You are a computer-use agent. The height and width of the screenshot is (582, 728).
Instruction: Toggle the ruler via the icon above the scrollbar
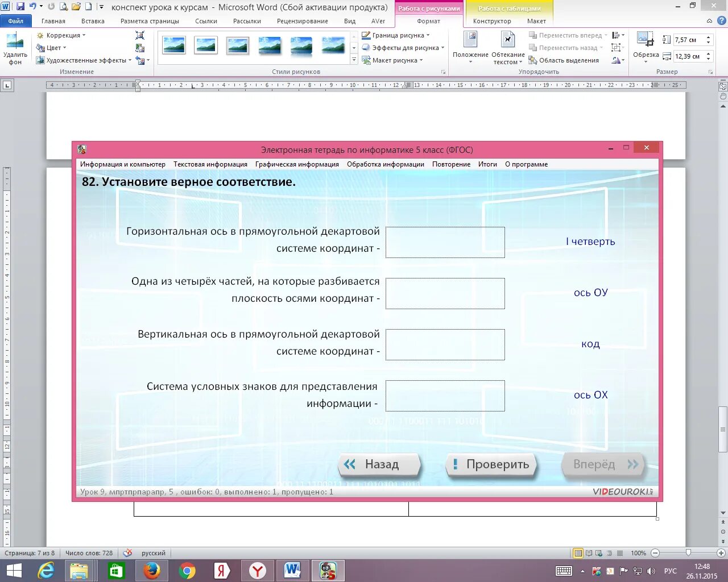[723, 86]
